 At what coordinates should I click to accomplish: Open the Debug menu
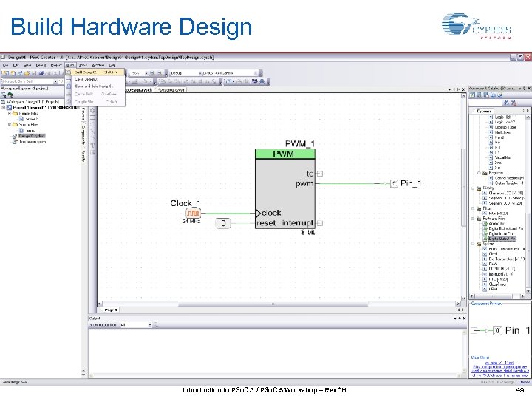coord(41,65)
